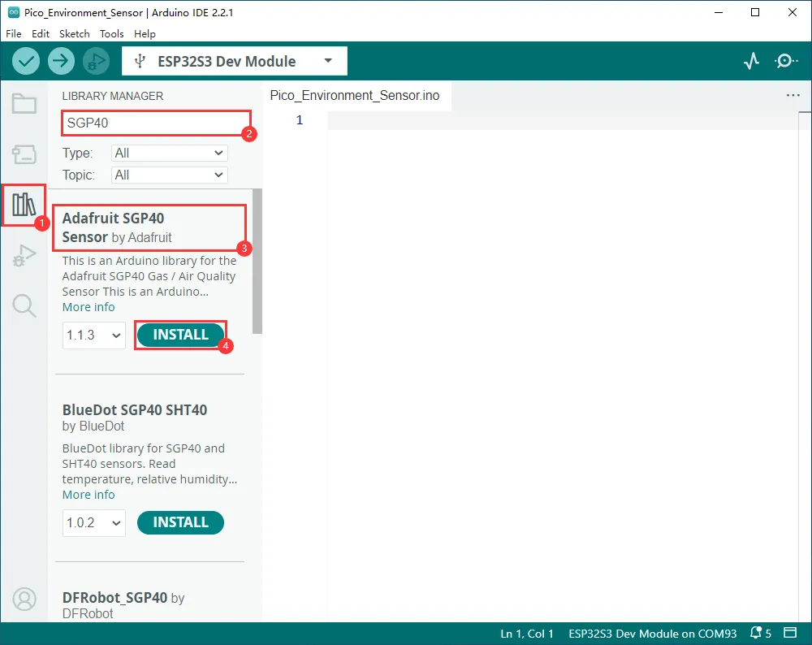The image size is (812, 645).
Task: Open the Boards Manager sidebar icon
Action: [x=24, y=154]
